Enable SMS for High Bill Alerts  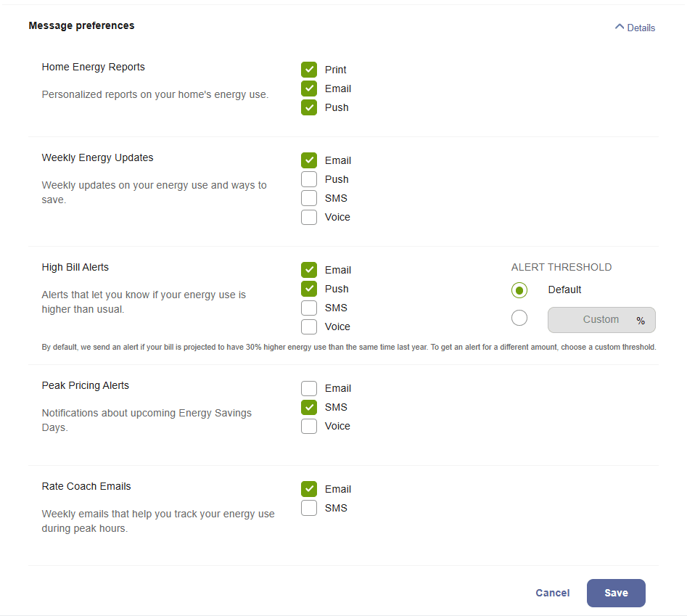point(309,308)
